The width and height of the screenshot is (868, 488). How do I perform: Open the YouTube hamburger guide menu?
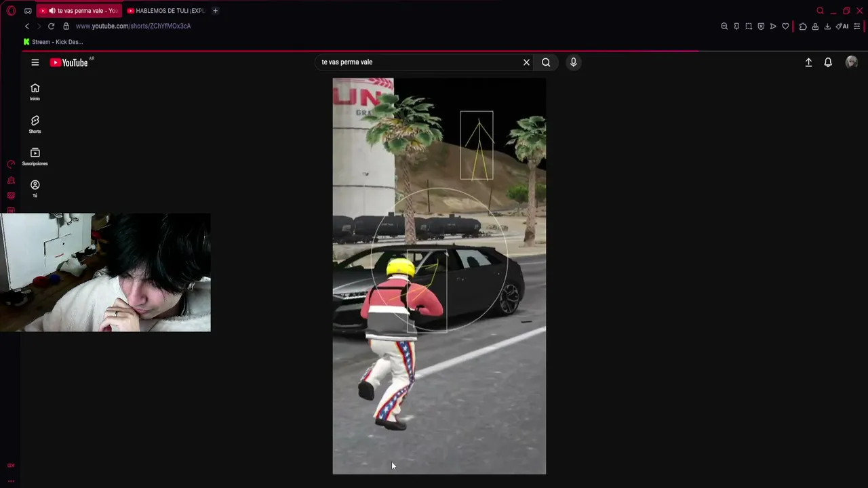tap(35, 62)
